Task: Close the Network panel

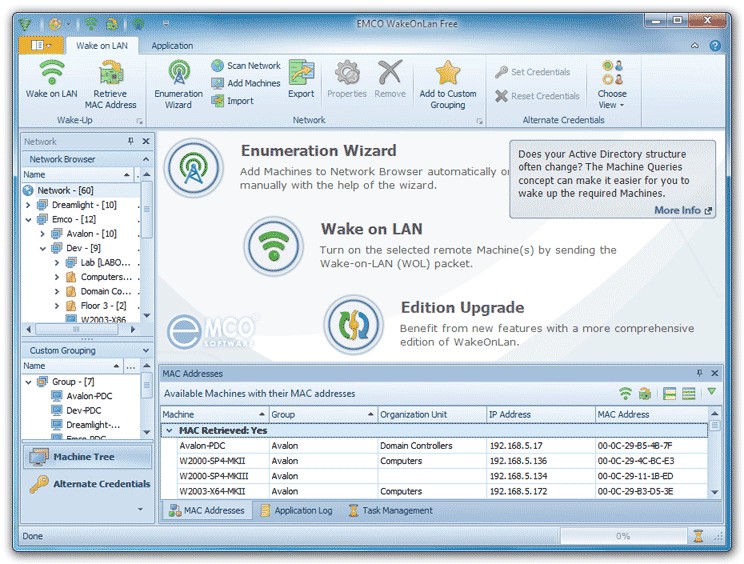Action: [x=146, y=141]
